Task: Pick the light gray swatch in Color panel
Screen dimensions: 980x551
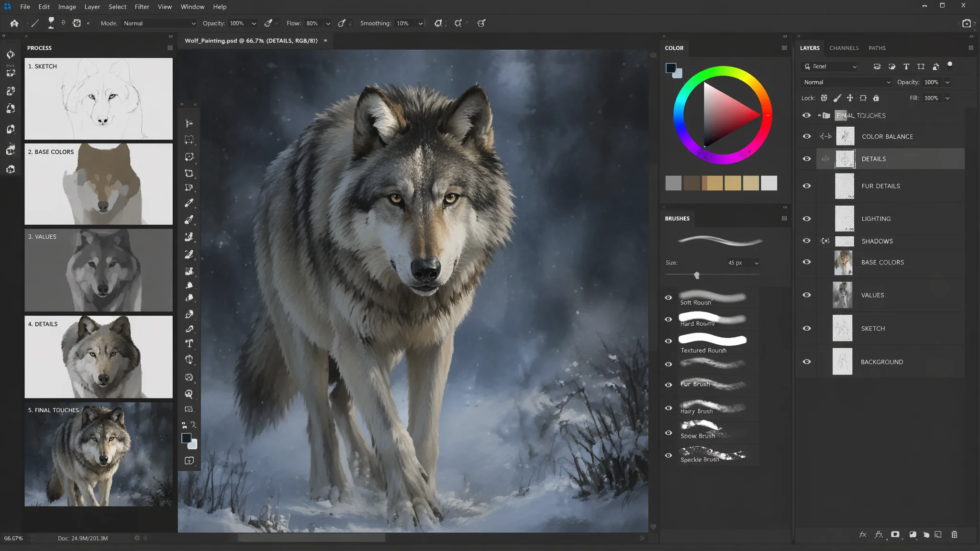Action: tap(769, 183)
